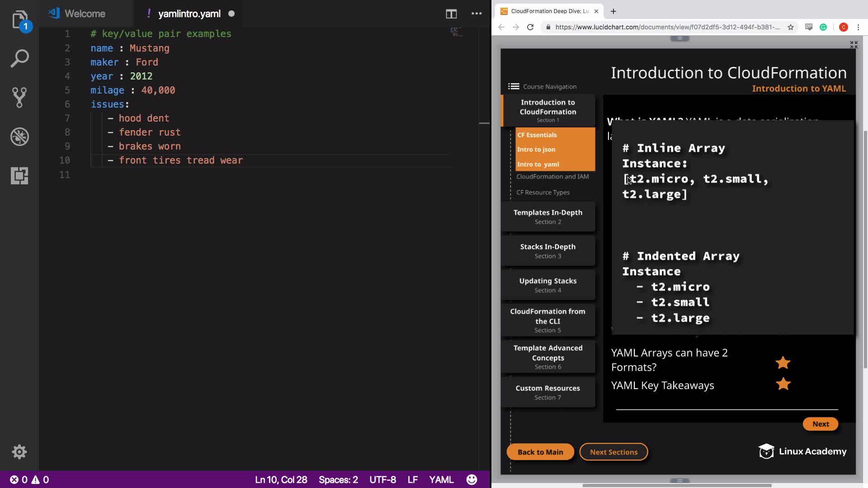Open the Debug view icon
The width and height of the screenshot is (868, 488).
19,136
